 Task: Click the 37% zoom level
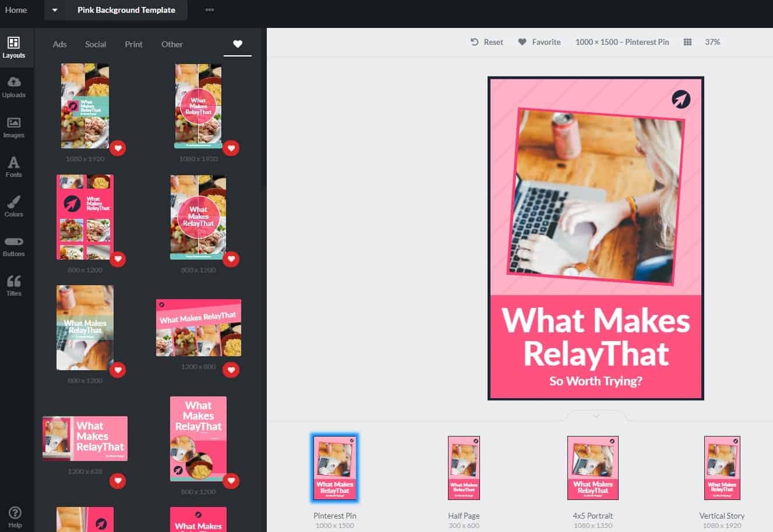coord(712,42)
